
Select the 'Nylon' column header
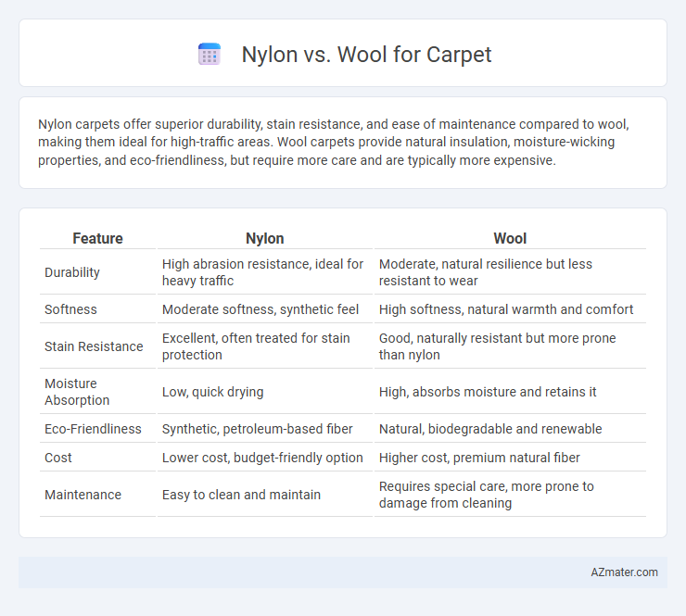tap(265, 238)
